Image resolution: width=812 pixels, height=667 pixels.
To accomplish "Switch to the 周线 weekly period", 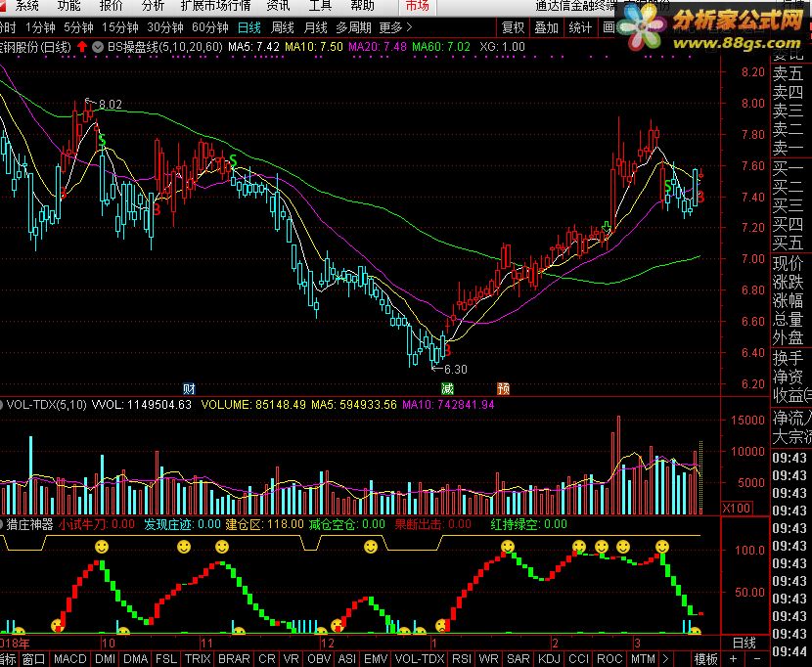I will click(x=282, y=27).
